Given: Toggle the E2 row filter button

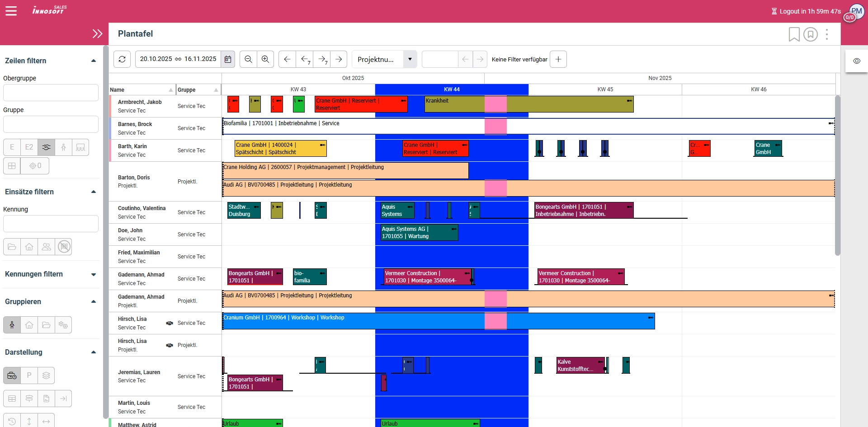Looking at the screenshot, I should coord(29,147).
